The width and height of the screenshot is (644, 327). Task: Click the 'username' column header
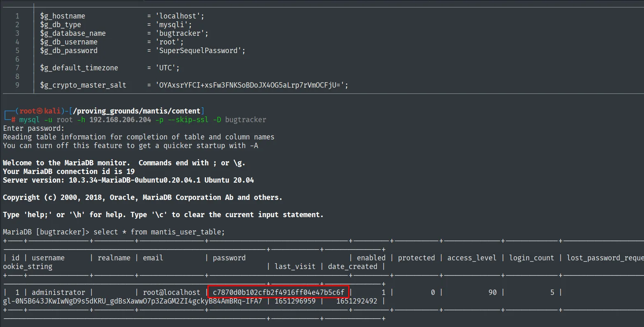pos(48,258)
